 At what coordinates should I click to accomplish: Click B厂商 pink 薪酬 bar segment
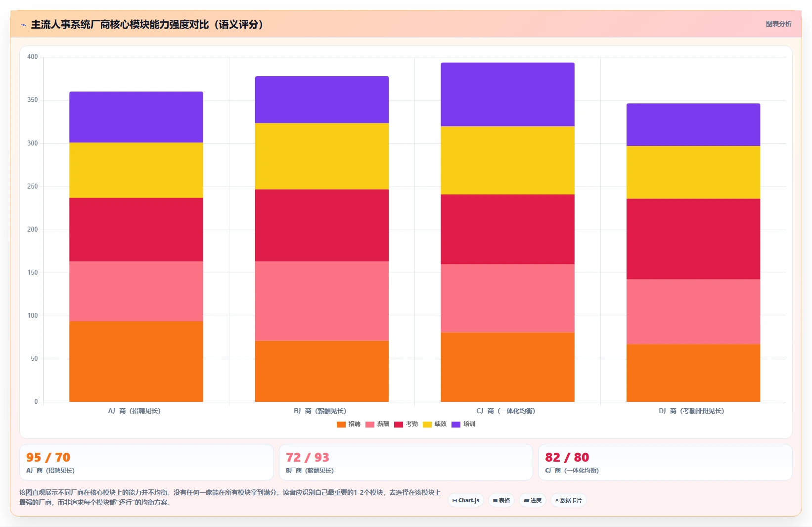tap(322, 301)
